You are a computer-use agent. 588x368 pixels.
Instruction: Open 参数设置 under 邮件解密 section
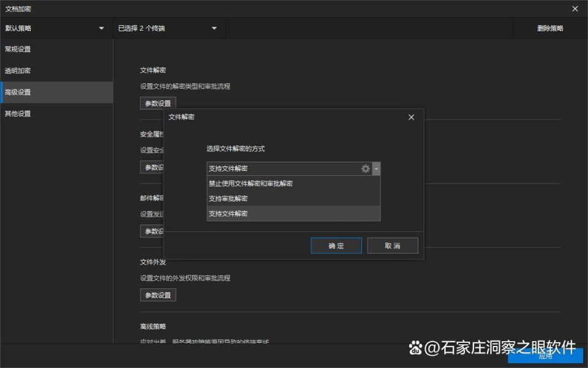(x=152, y=231)
